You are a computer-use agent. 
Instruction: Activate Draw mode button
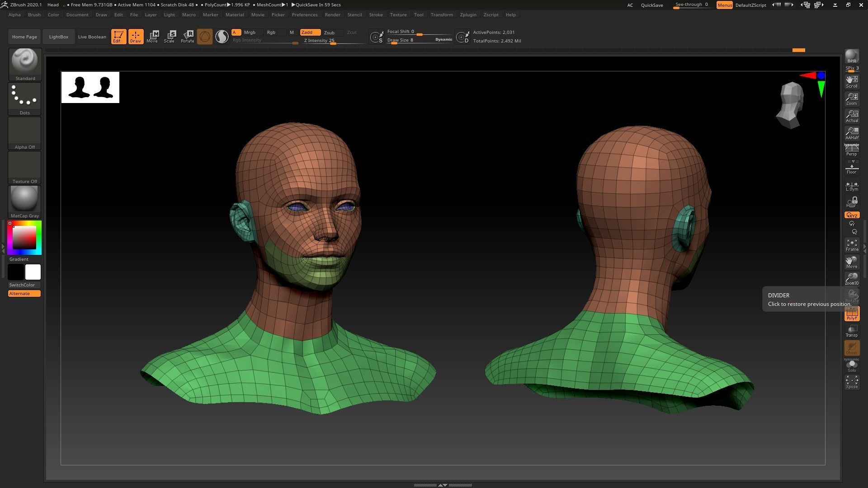click(136, 37)
